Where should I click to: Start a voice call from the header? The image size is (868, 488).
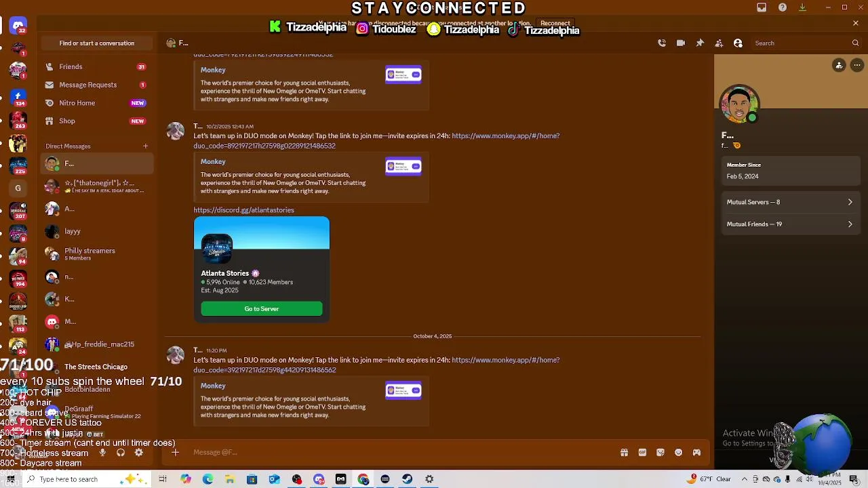coord(662,43)
